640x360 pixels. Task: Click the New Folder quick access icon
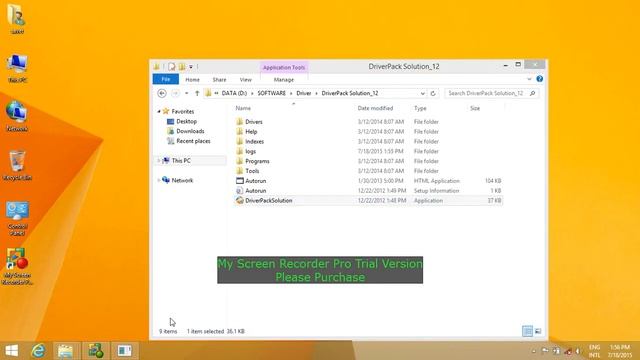[182, 67]
